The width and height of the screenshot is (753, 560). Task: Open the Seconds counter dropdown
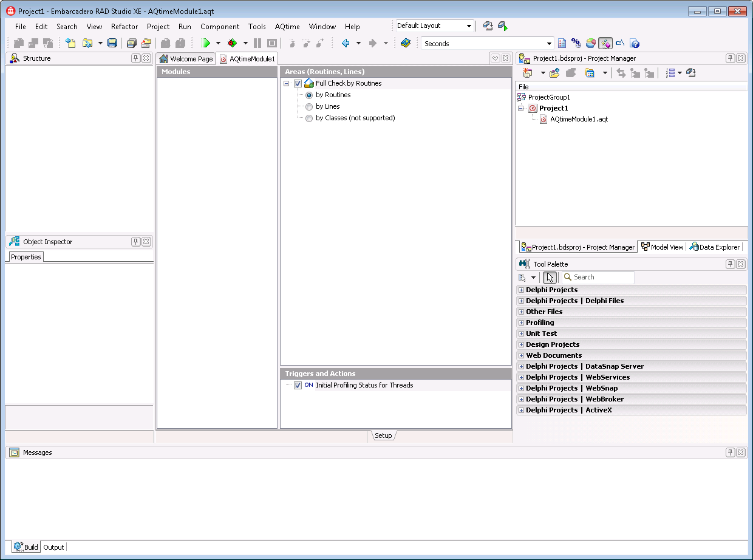(549, 44)
